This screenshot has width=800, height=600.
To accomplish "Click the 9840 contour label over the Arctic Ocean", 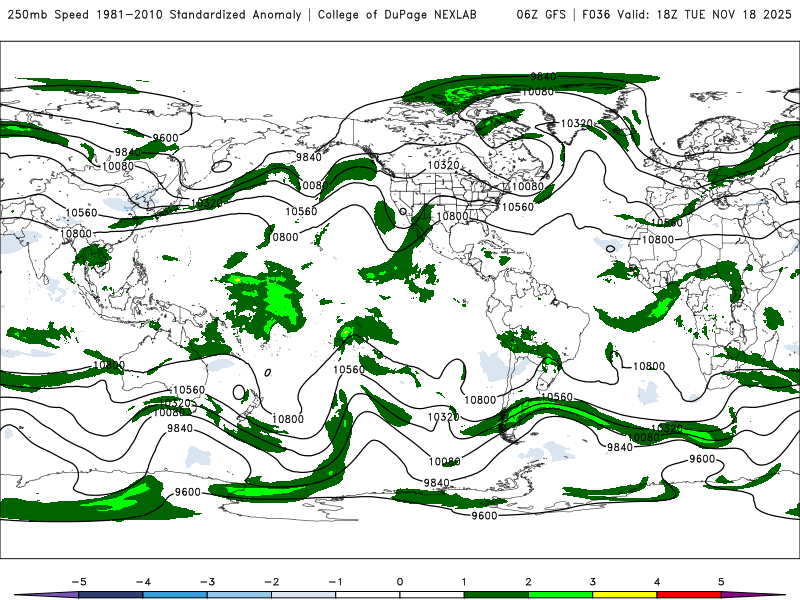I will pos(543,77).
